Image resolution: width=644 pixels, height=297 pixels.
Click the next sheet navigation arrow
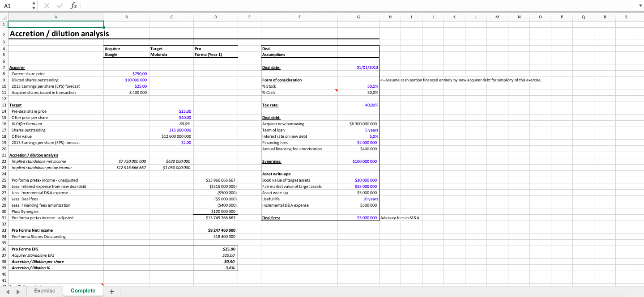pyautogui.click(x=18, y=291)
